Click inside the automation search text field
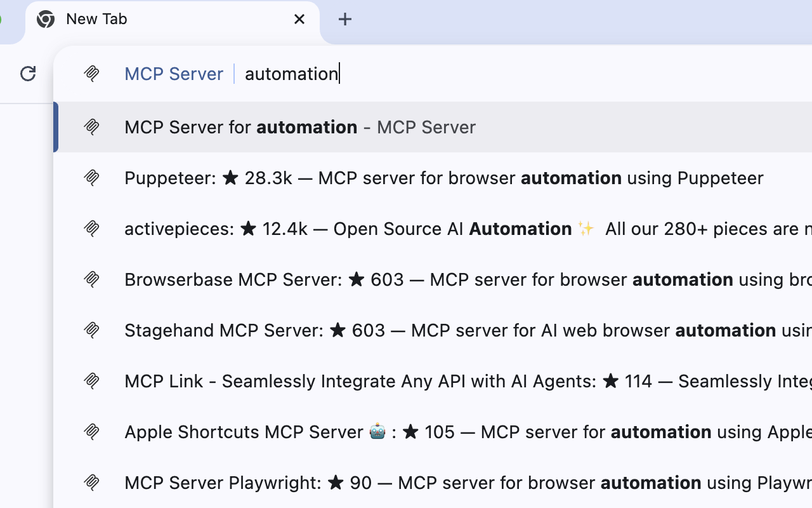Screen dimensions: 812x508 click(292, 74)
